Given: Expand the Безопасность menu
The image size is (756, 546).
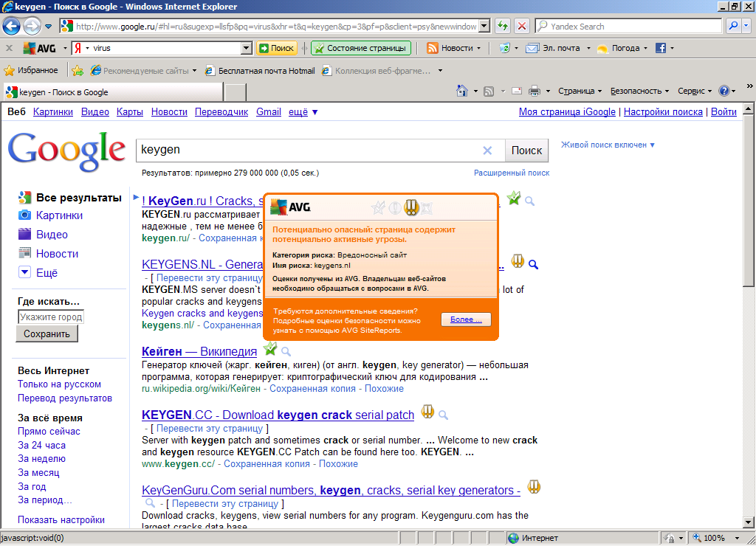Looking at the screenshot, I should 640,91.
